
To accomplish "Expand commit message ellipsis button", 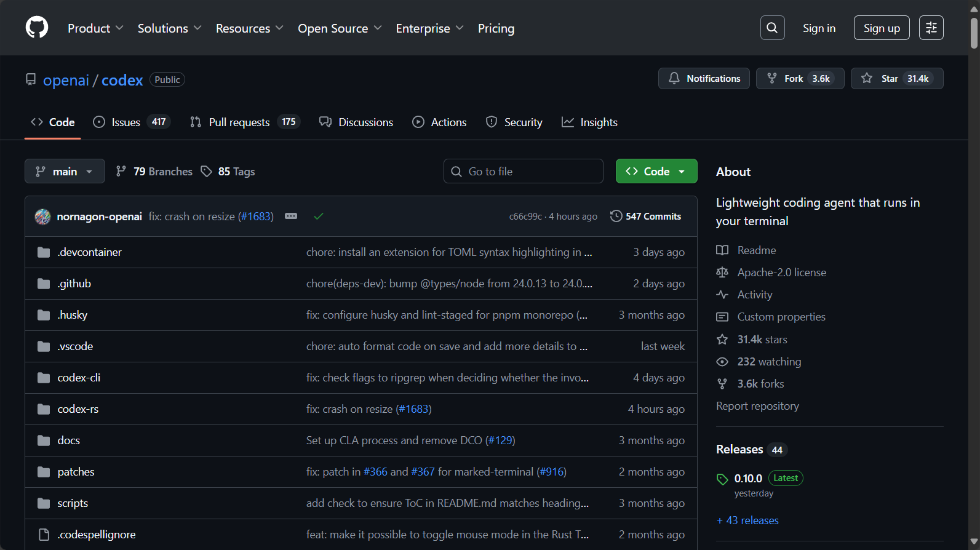I will tap(291, 216).
